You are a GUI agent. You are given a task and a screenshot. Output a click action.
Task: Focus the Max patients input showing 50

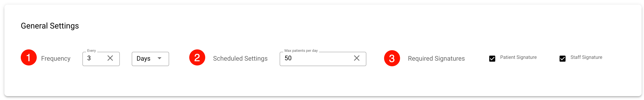point(315,58)
